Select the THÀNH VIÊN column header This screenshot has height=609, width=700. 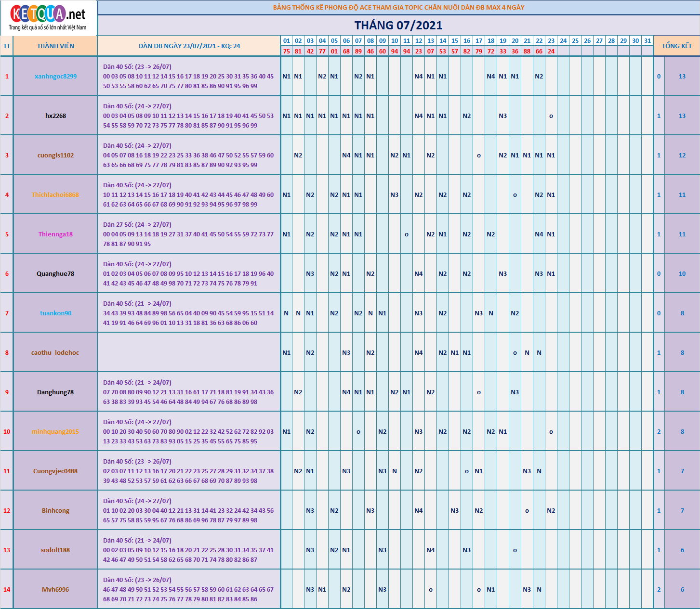[x=55, y=46]
